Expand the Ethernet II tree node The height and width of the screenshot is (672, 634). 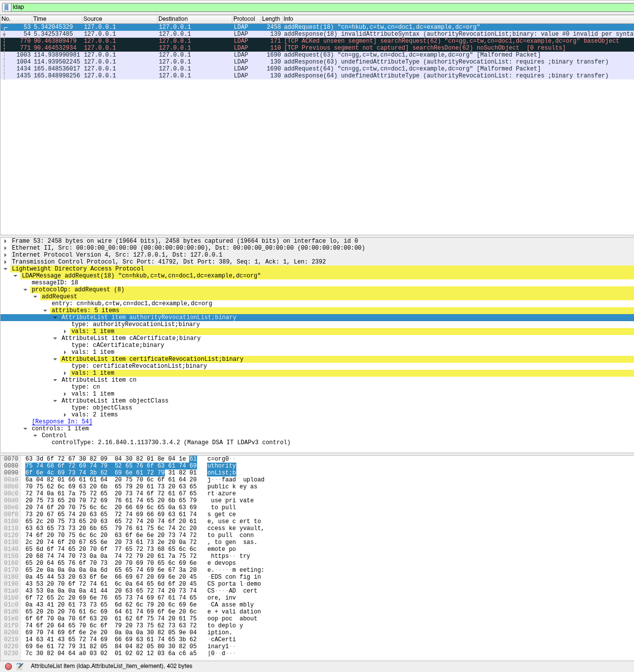tap(5, 248)
